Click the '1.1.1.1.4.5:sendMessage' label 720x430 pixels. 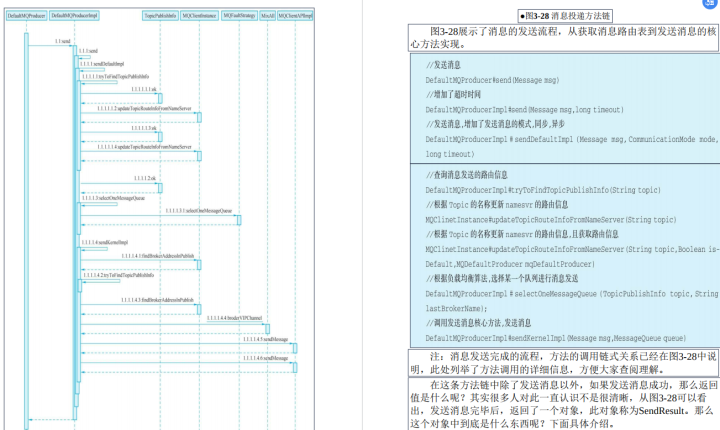pos(265,339)
